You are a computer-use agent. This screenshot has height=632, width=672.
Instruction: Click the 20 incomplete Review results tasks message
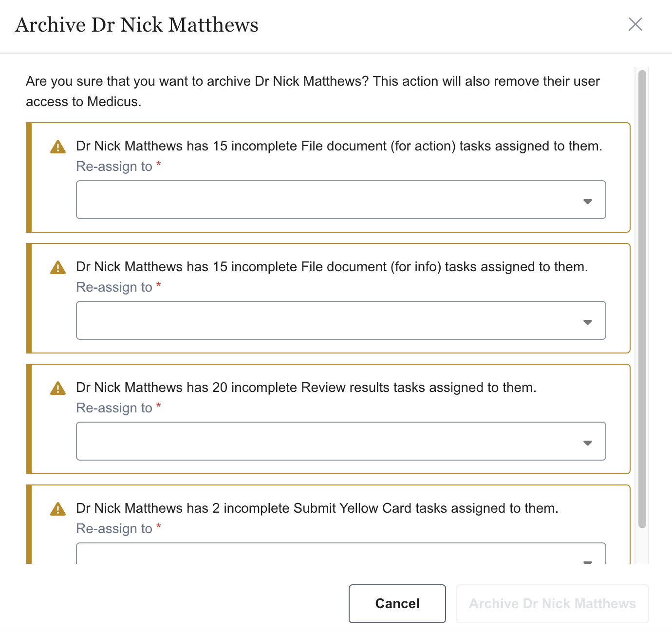pos(306,388)
